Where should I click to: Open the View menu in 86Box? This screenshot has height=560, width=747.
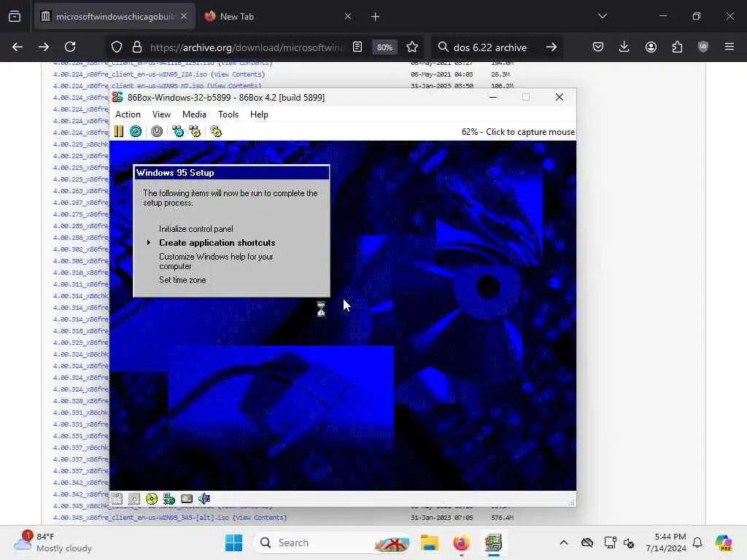(161, 114)
